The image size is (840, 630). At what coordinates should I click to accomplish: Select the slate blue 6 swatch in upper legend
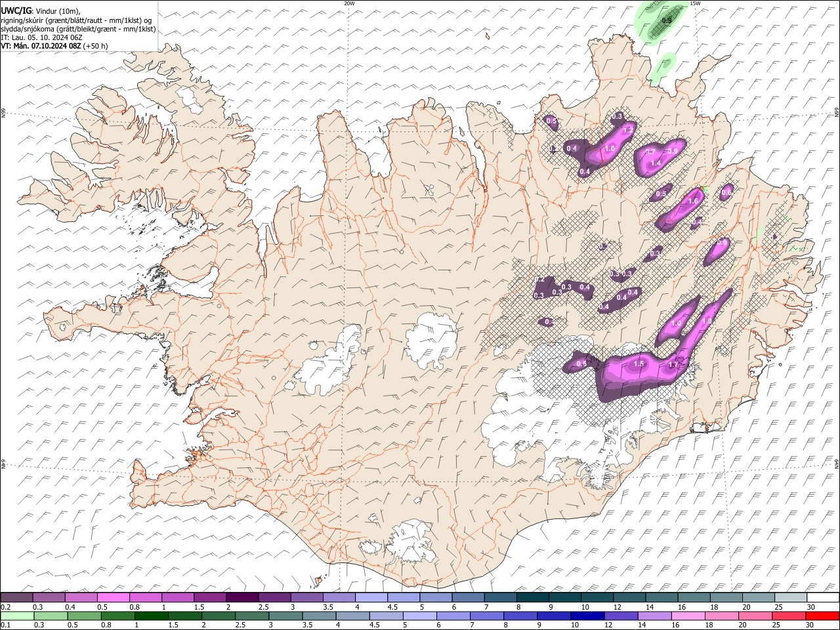[x=467, y=597]
